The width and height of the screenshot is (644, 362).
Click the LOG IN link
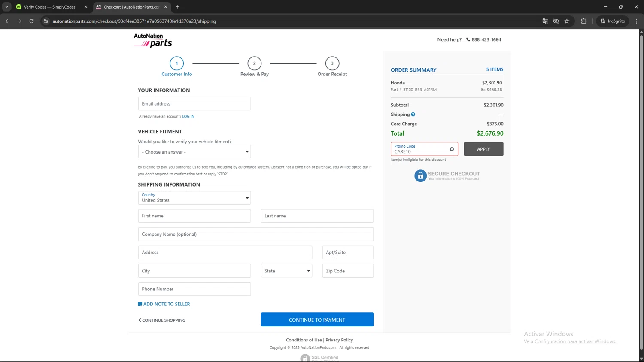pos(188,116)
